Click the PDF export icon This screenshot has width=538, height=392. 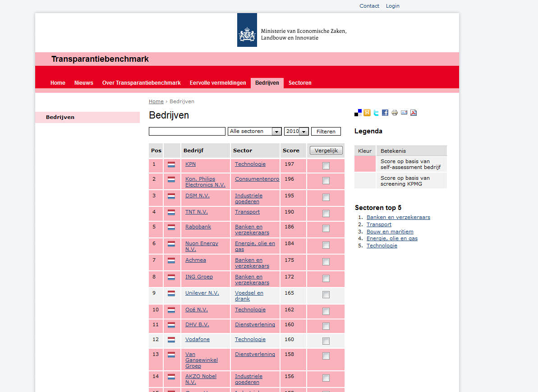click(414, 113)
